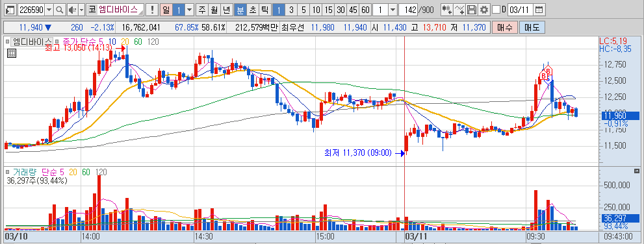Screen dimensions: 644x244
Task: Choose the 5-minute interval button
Action: 303,10
